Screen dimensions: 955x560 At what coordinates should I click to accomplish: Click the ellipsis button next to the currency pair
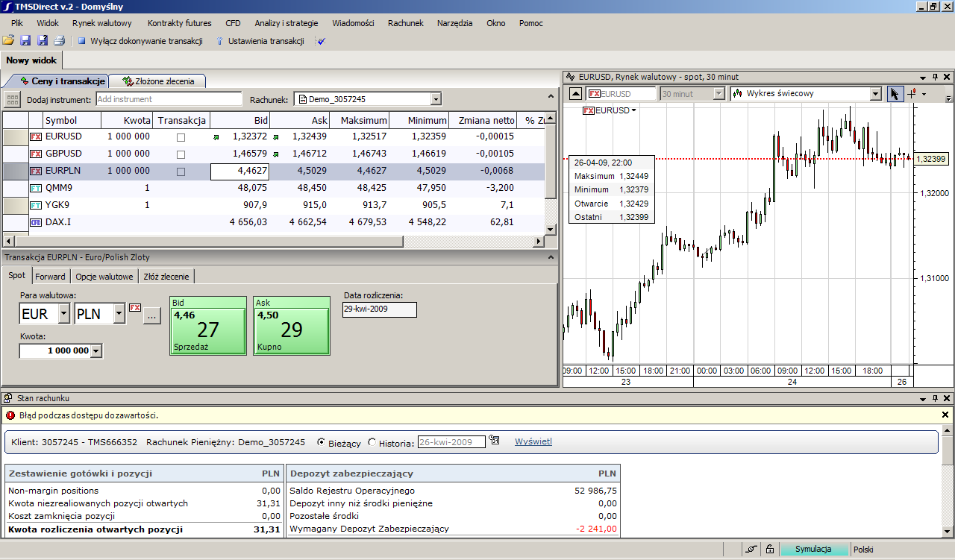coord(151,315)
